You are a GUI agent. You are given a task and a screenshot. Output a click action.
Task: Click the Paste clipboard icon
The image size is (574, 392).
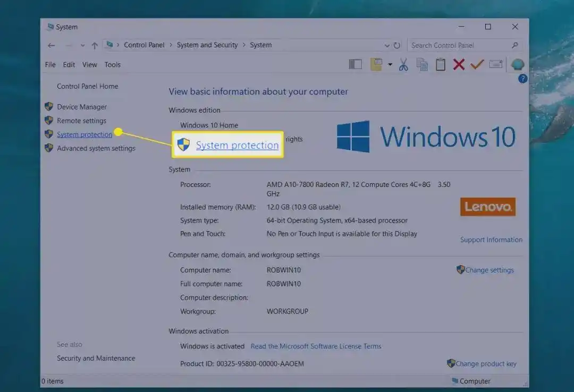coord(441,64)
